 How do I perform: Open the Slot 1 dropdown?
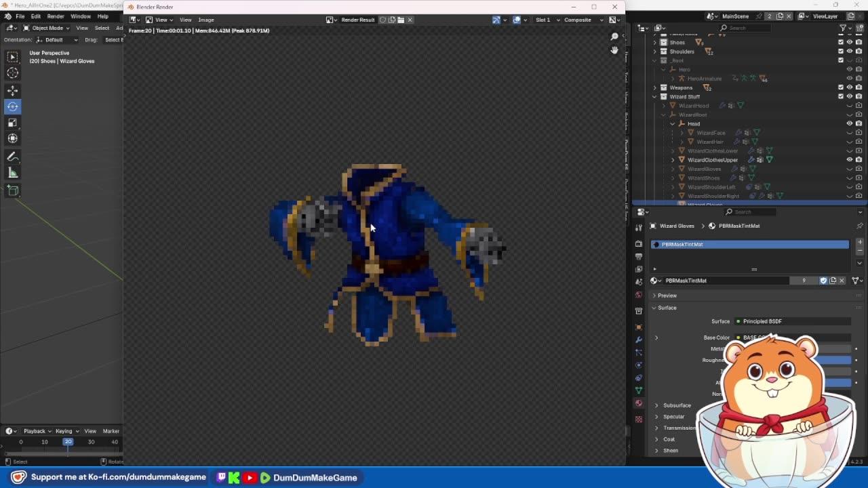[x=547, y=20]
